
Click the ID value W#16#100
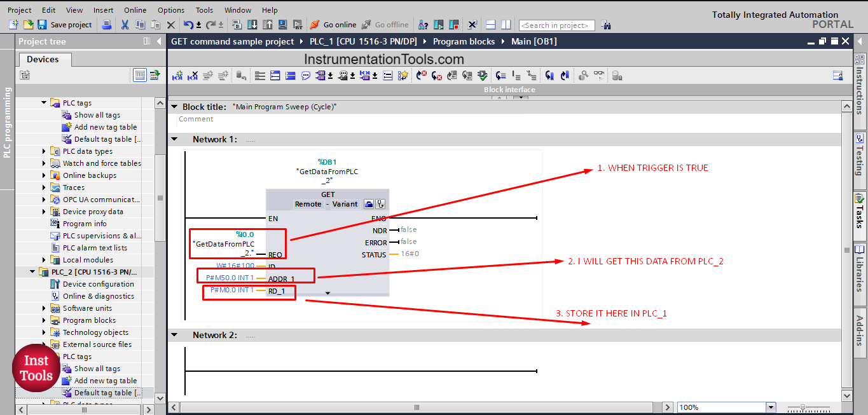(x=235, y=266)
